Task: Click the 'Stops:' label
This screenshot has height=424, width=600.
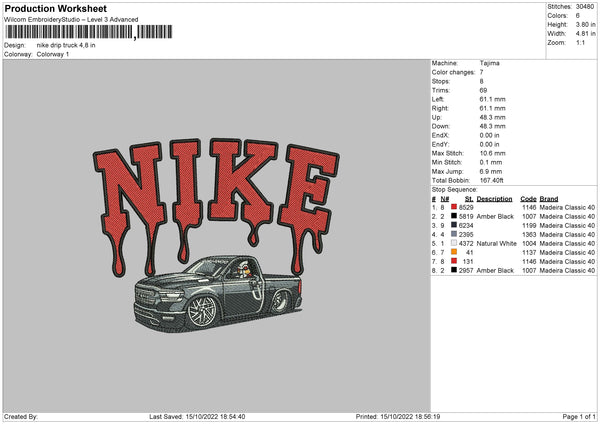Action: pyautogui.click(x=441, y=81)
